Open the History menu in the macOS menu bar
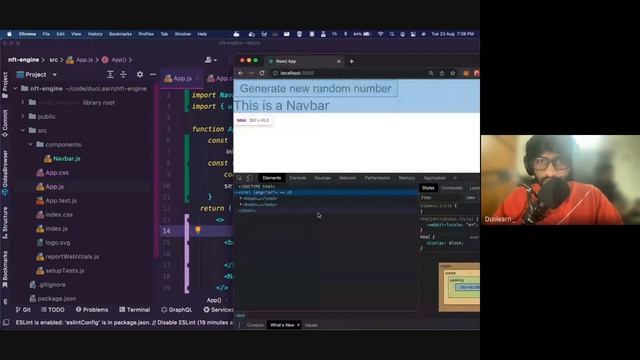The image size is (640, 360). (95, 34)
